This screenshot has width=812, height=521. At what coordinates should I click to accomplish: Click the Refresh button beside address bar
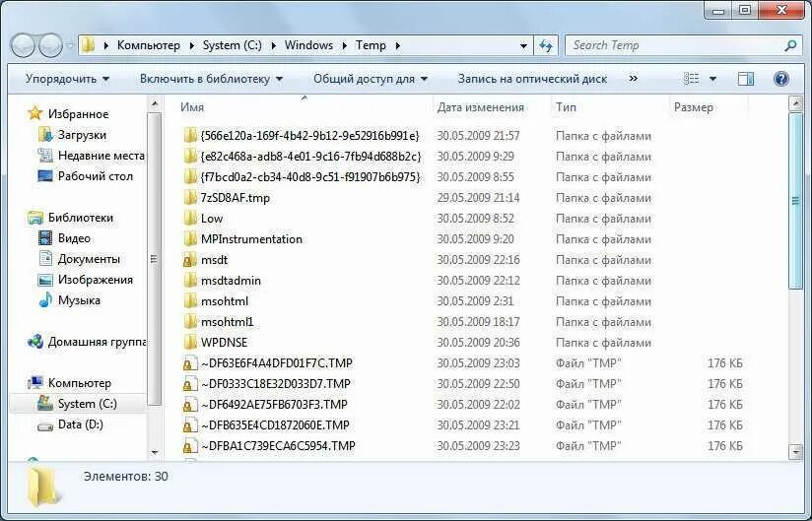pos(546,45)
